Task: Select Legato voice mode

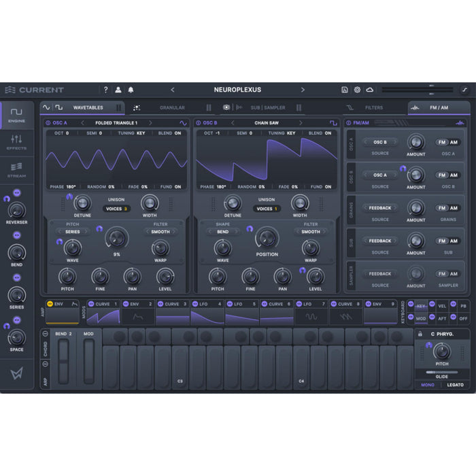Action: coord(455,385)
